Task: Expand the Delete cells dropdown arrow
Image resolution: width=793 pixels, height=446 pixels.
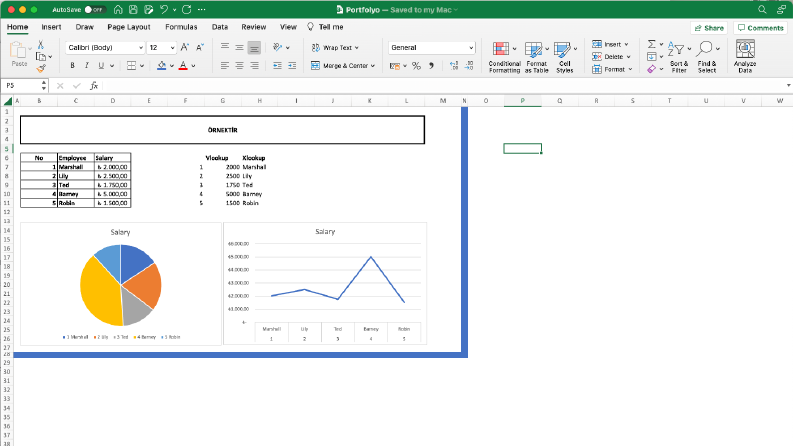Action: coord(629,57)
